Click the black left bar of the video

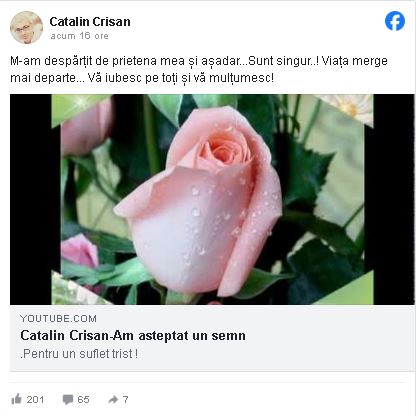[31, 199]
